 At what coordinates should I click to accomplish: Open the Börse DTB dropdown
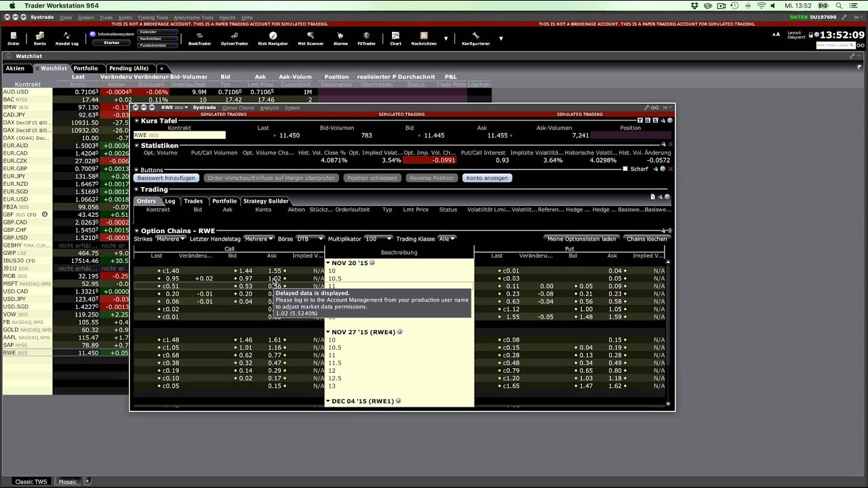tap(310, 239)
